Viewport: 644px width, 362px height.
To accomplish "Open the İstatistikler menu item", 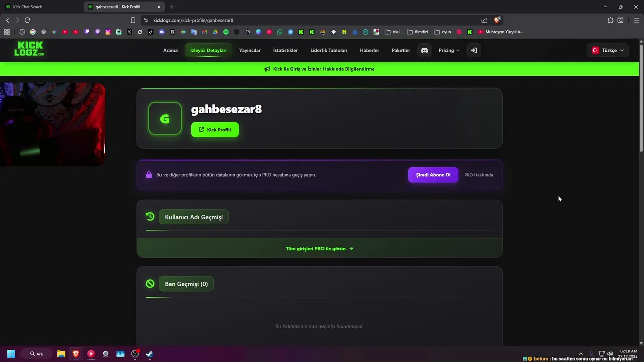I will point(285,50).
